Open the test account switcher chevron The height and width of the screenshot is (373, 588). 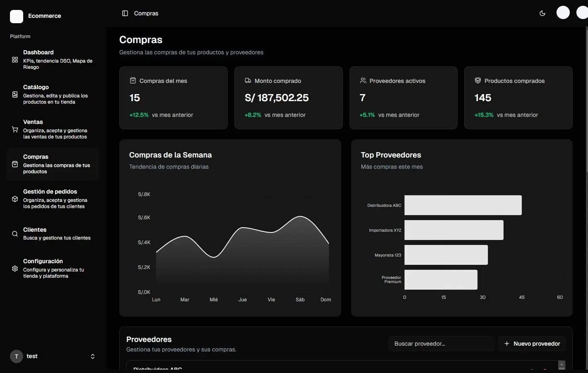click(93, 356)
